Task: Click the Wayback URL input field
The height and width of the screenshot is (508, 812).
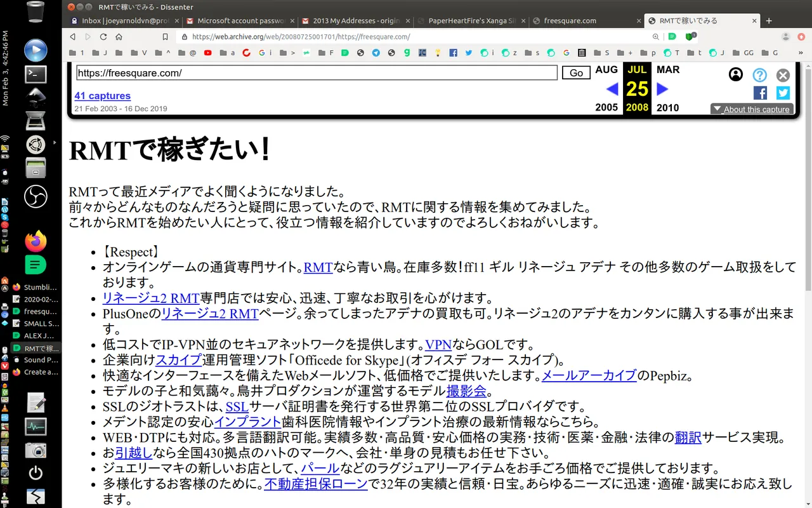Action: [x=317, y=73]
